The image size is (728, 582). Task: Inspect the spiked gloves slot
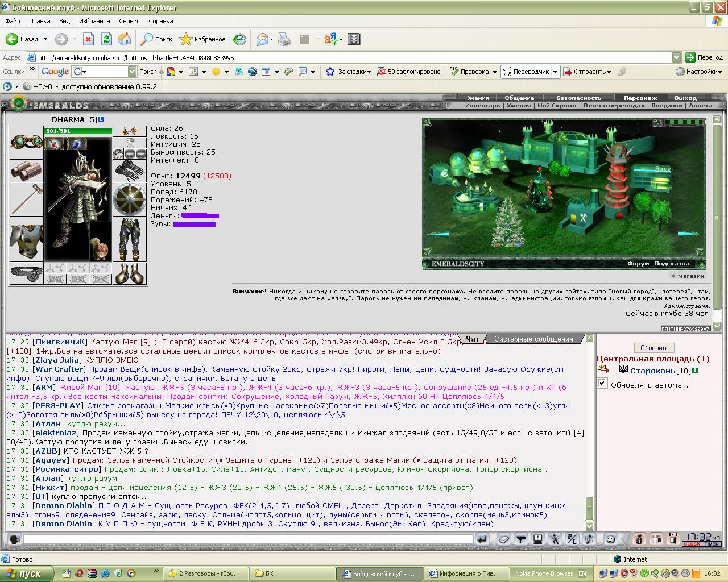(x=130, y=171)
